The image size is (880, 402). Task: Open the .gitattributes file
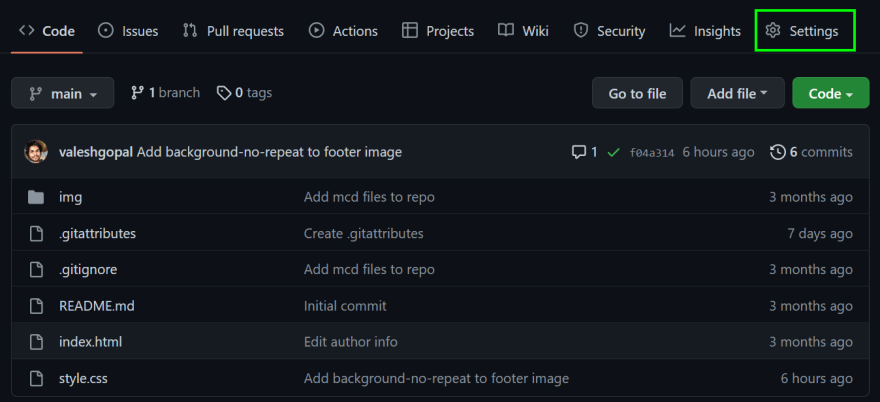coord(97,233)
